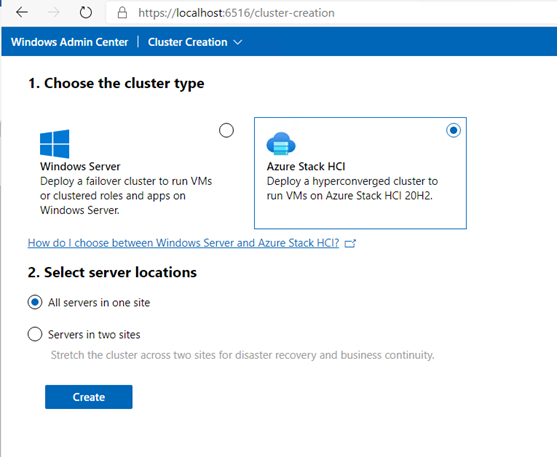
Task: Click the external link icon beside help link
Action: (350, 243)
